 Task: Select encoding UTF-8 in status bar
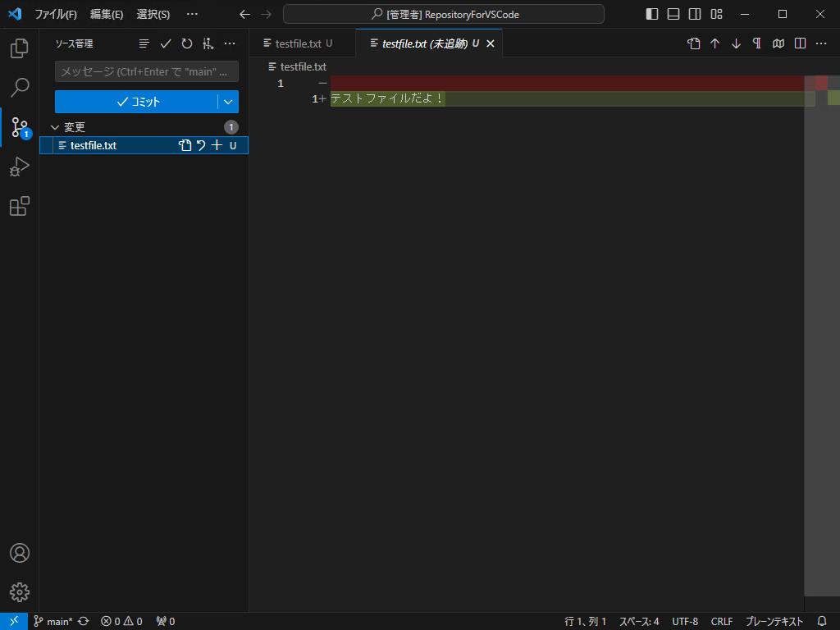pyautogui.click(x=685, y=622)
